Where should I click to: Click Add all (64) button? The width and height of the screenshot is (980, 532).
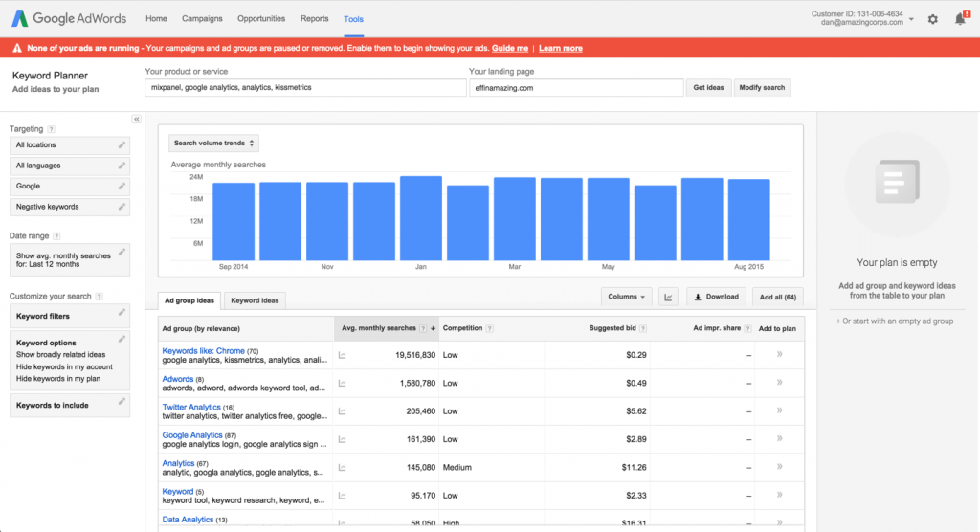tap(777, 297)
